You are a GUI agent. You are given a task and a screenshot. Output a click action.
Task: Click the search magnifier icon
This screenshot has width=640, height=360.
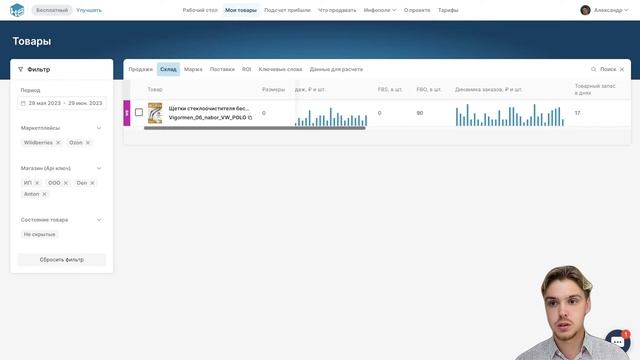click(x=593, y=69)
